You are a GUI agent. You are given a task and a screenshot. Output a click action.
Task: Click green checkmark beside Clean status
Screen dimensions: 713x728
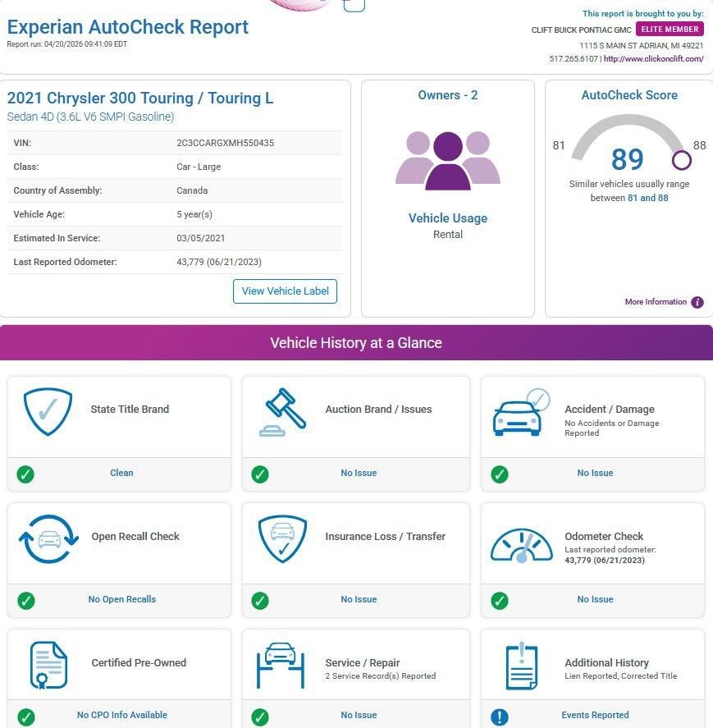(x=25, y=474)
